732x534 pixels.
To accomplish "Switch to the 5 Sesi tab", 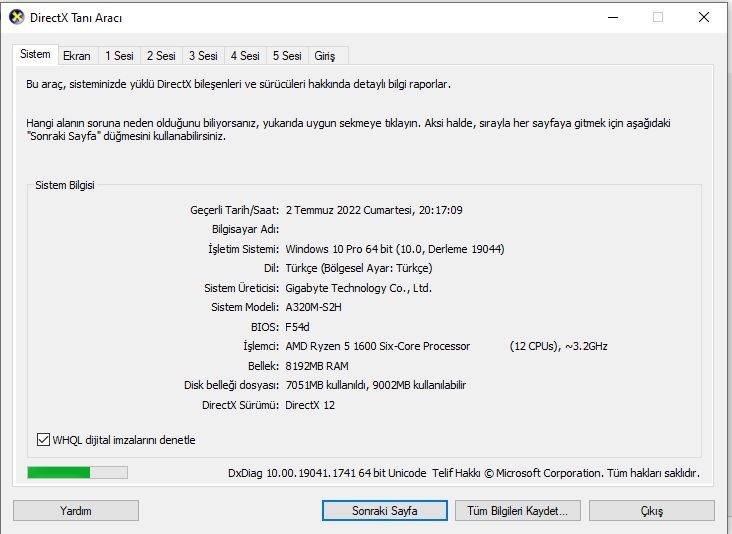I will tap(287, 56).
